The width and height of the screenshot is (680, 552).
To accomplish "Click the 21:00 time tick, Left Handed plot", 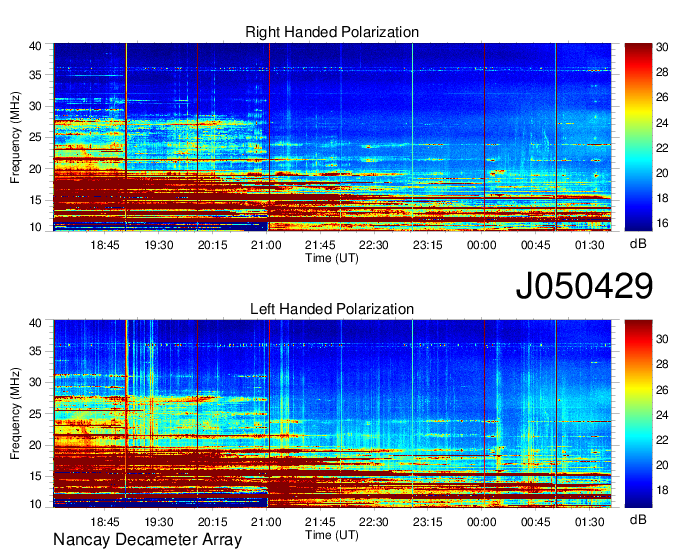I will click(x=266, y=522).
